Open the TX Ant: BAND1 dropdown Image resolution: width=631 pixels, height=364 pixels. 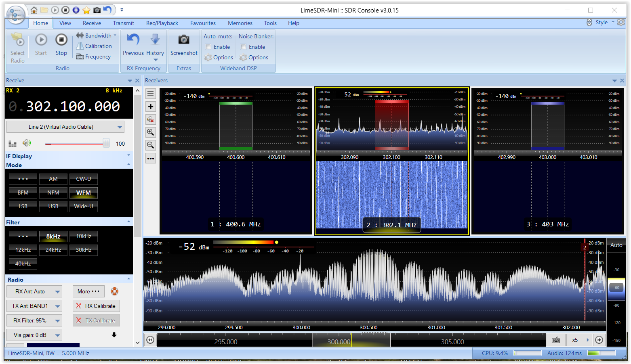pos(34,306)
